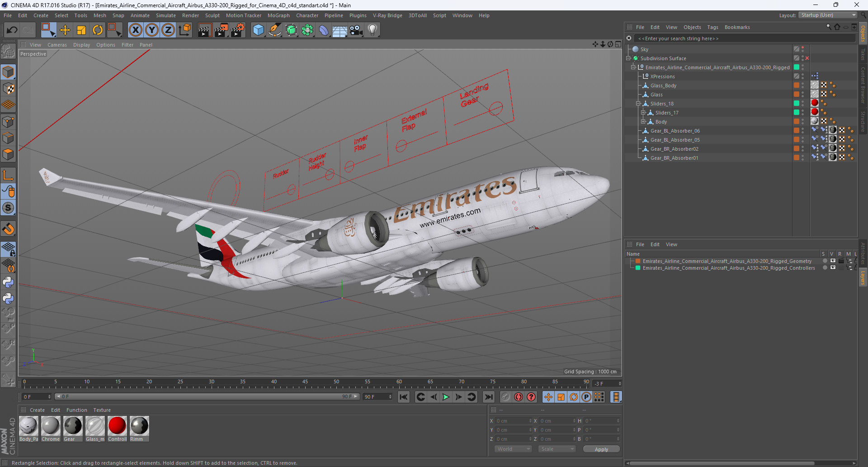Open the Spline pen tool
Image resolution: width=868 pixels, height=467 pixels.
[x=275, y=30]
